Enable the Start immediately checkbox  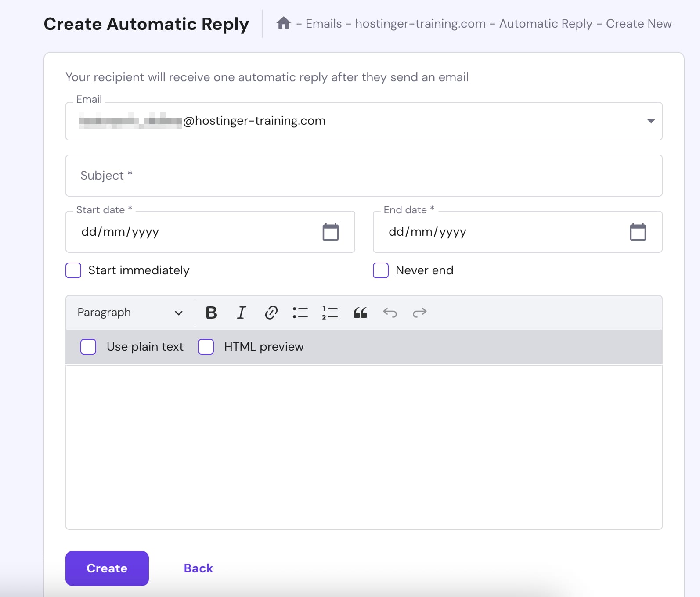(x=73, y=270)
